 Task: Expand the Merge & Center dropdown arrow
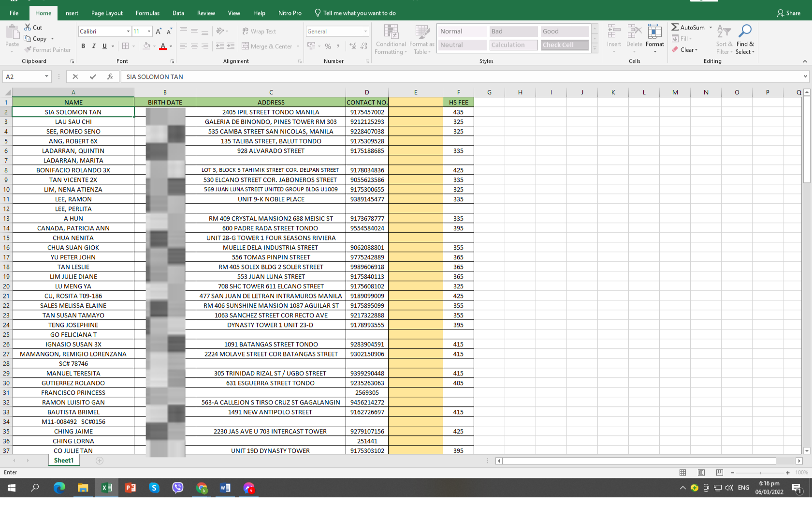(298, 46)
